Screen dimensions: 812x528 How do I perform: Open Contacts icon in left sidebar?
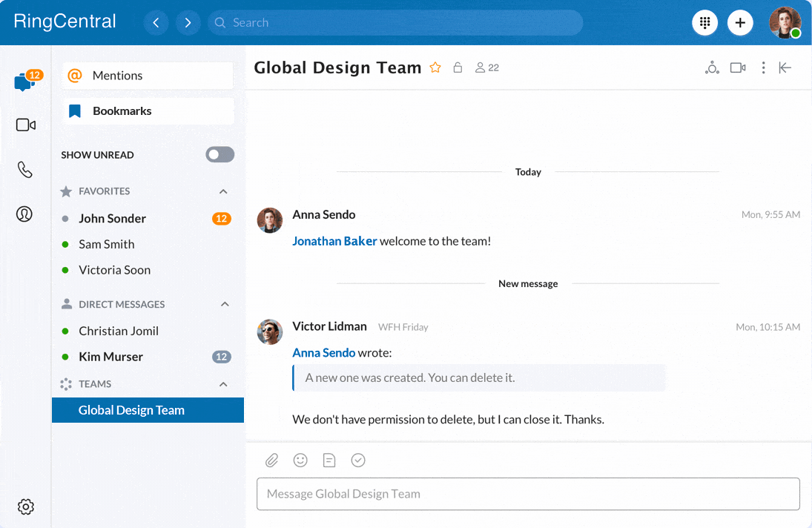pos(25,214)
